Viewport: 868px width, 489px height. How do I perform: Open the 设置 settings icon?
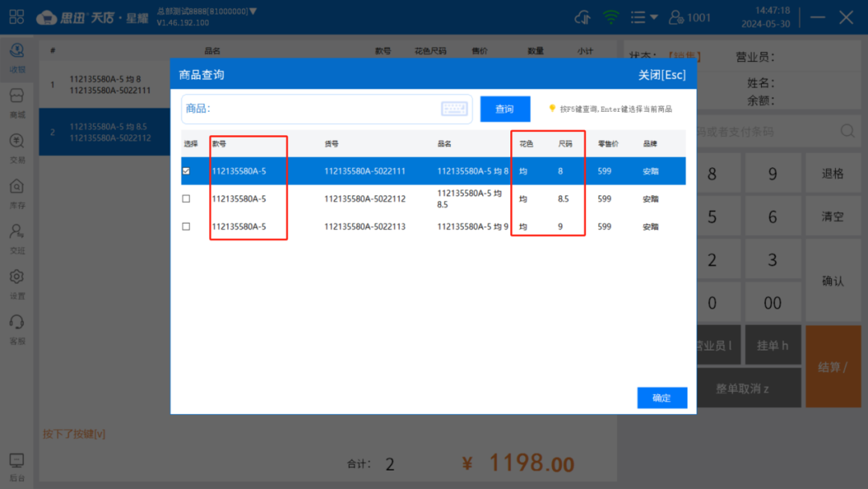coord(17,282)
